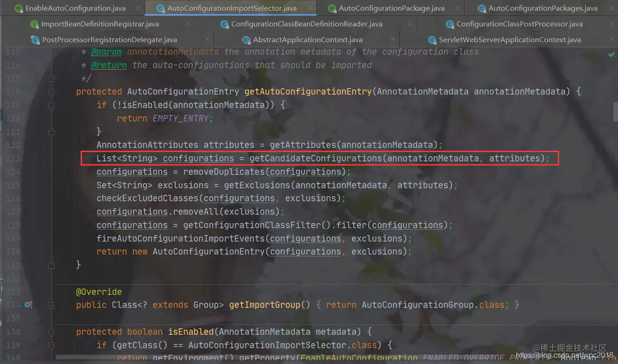Image resolution: width=618 pixels, height=364 pixels.
Task: Click fireAutoConfigurationImportEvents on line 129
Action: 180,239
